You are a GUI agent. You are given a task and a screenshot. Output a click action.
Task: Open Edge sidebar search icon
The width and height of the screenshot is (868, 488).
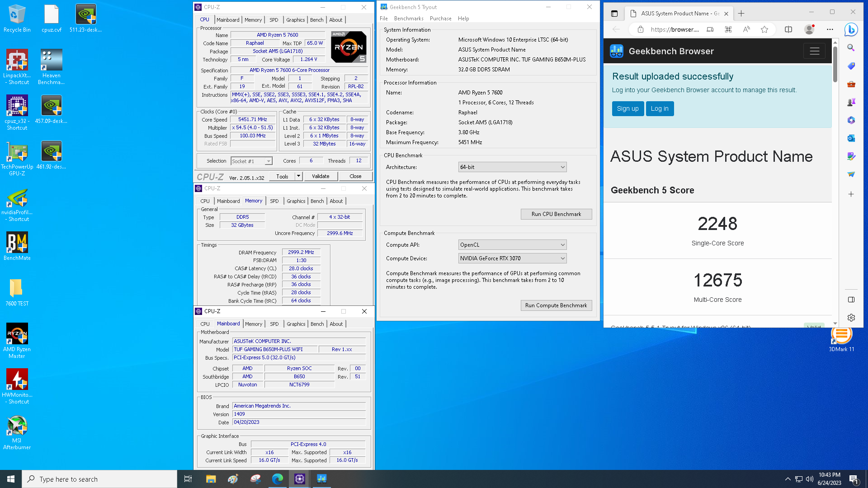(851, 47)
